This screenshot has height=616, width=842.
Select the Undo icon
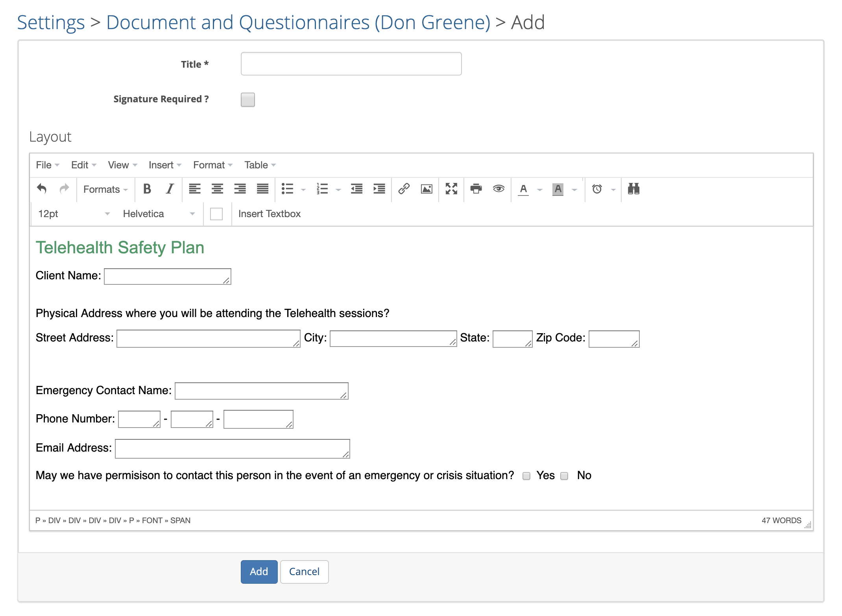pos(41,189)
